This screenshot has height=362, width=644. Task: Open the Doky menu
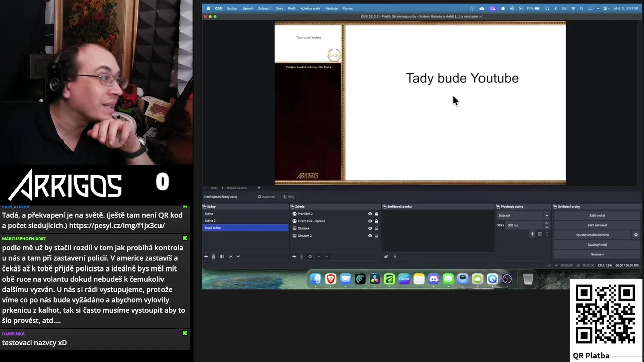279,8
